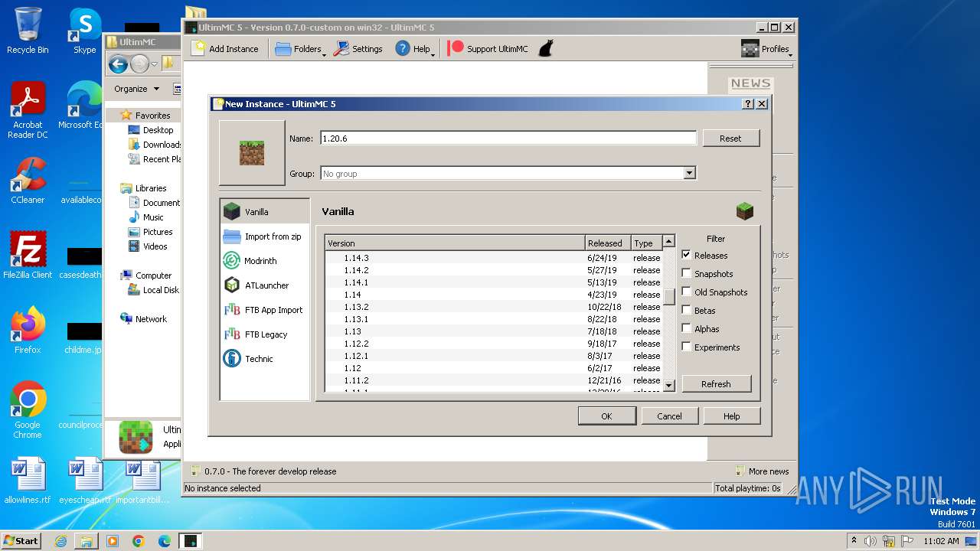Select version 1.12.2 row
980x551 pixels.
pos(494,344)
